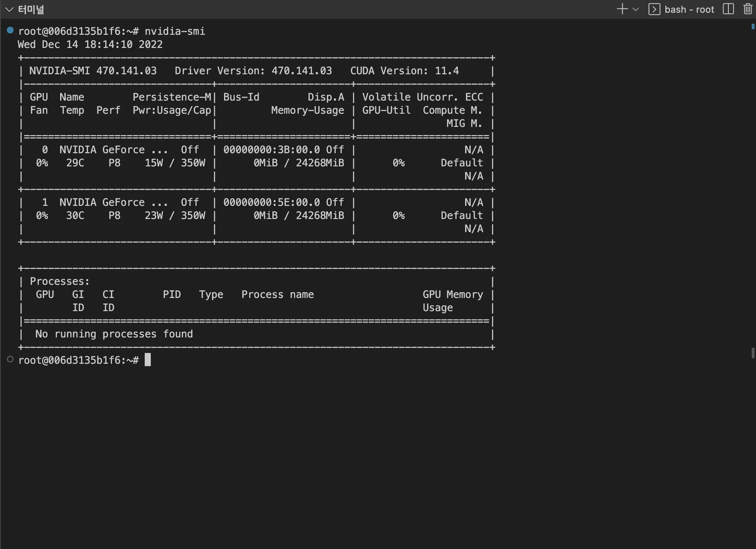Click the Bus-Id 00000000:3B:00.0 entry
Image resolution: width=756 pixels, height=549 pixels.
point(271,150)
